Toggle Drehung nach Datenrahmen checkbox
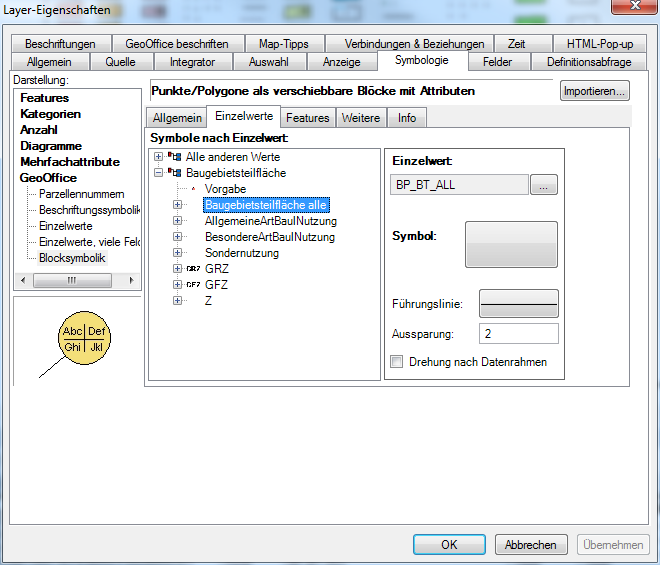Image resolution: width=660 pixels, height=565 pixels. click(x=397, y=362)
